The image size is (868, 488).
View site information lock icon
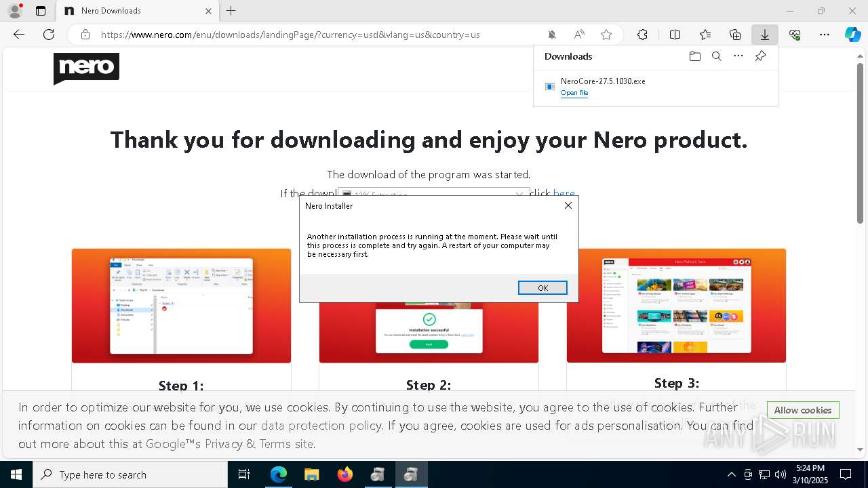click(85, 35)
